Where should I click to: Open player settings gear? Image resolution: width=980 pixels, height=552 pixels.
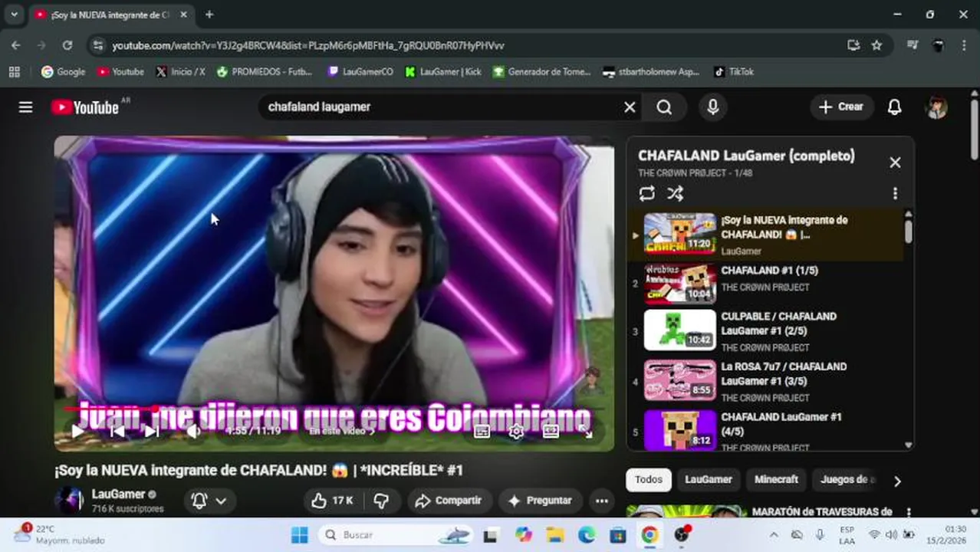[x=516, y=432]
